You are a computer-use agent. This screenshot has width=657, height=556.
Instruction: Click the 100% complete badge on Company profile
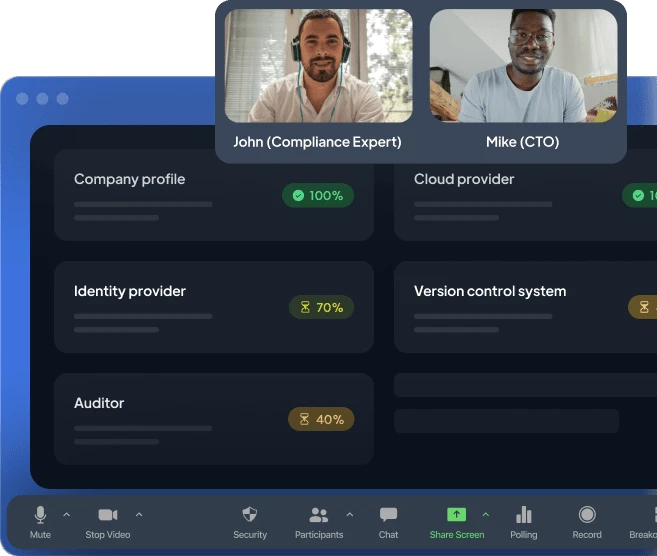click(317, 195)
